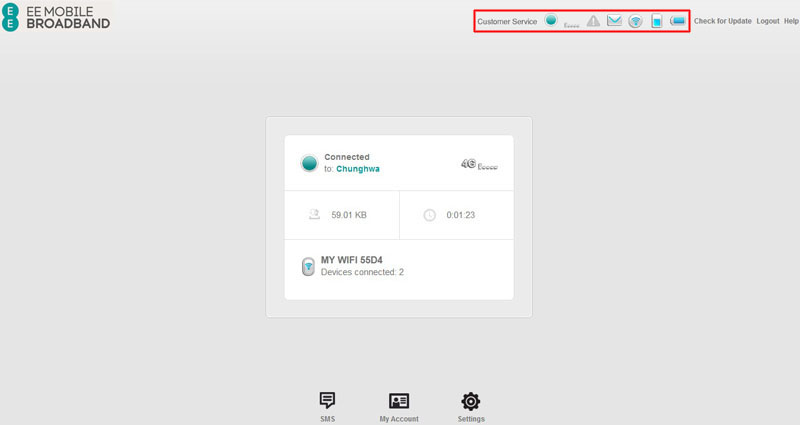Open the Settings gear menu
Image resolution: width=800 pixels, height=425 pixels.
click(471, 407)
